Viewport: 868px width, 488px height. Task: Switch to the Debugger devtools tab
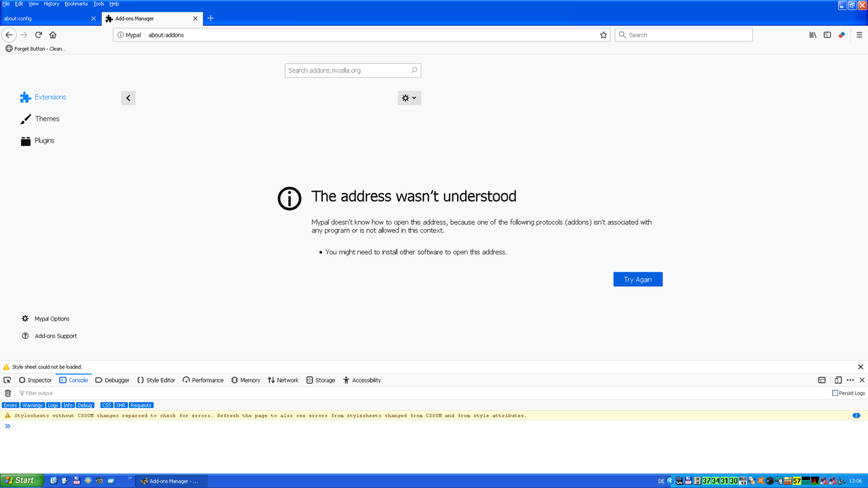[x=113, y=380]
